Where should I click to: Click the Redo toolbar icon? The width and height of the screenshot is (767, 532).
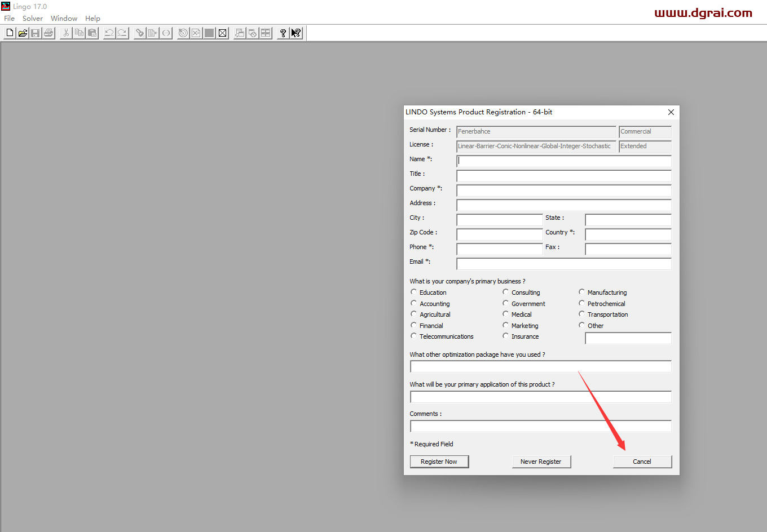(x=122, y=33)
